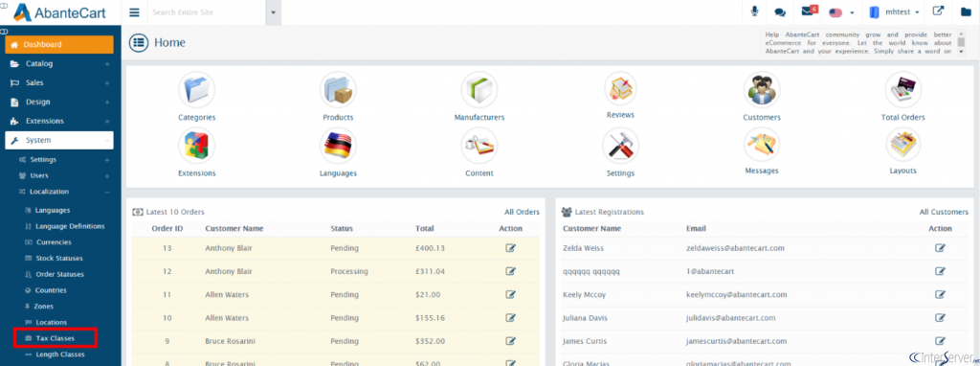Open the chat bubbles icon
This screenshot has width=980, height=366.
pyautogui.click(x=780, y=12)
